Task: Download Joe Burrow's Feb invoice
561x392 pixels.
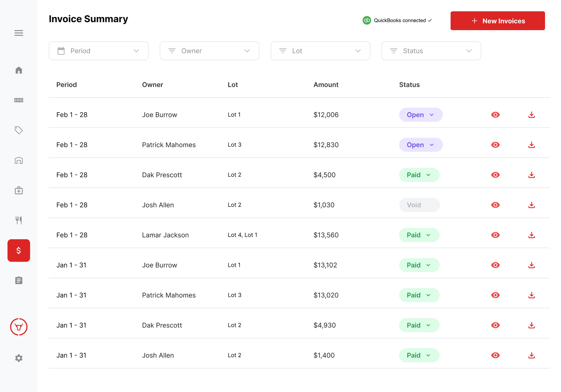Action: click(x=531, y=115)
